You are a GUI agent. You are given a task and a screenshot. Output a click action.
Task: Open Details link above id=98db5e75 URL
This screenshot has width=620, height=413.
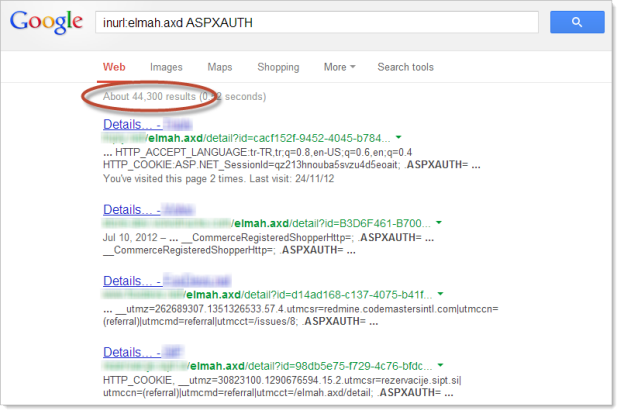[142, 352]
